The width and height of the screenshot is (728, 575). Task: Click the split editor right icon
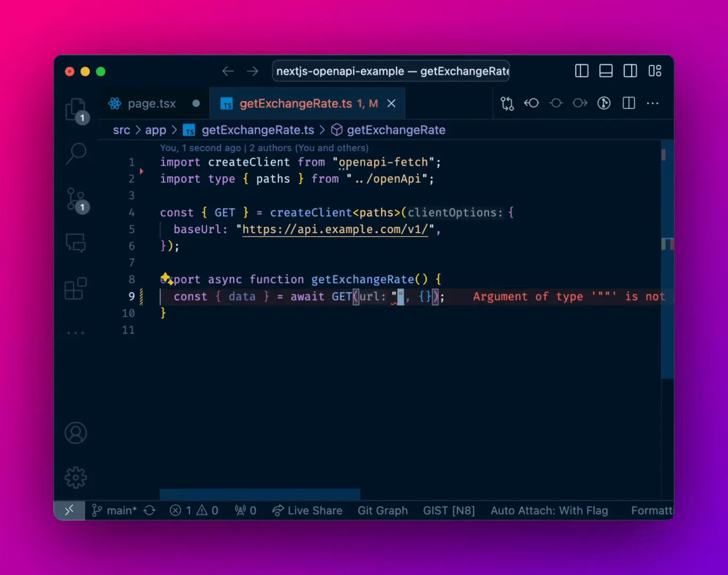tap(628, 103)
